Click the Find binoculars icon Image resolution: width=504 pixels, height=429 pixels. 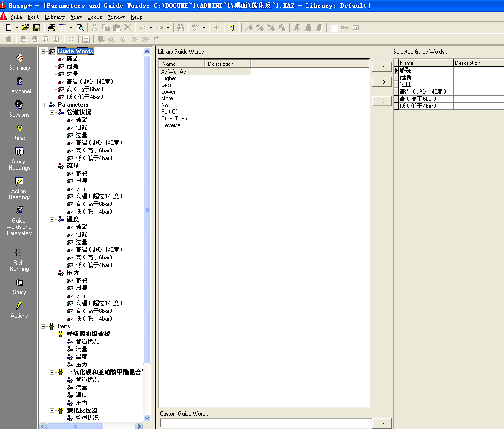[181, 28]
